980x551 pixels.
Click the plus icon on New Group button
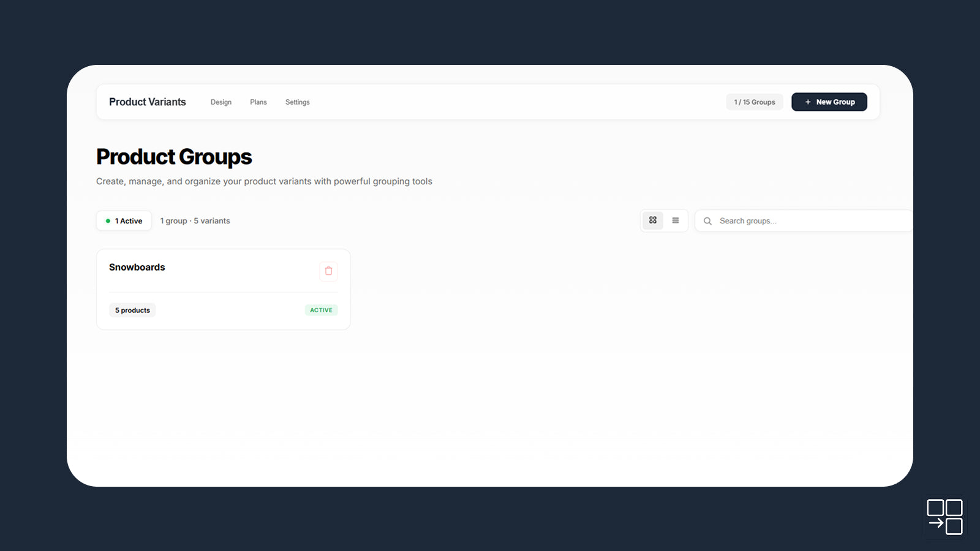[808, 102]
